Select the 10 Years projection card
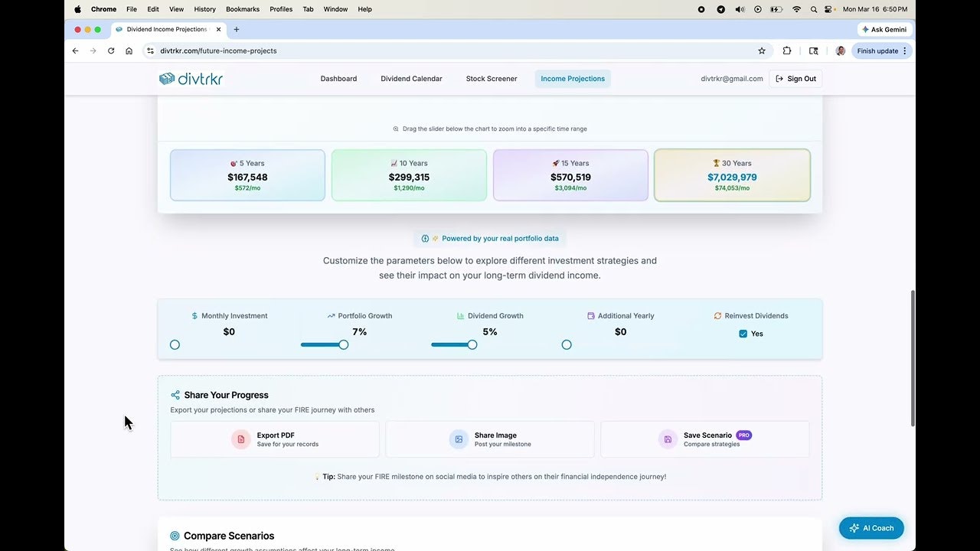Viewport: 980px width, 551px height. [x=409, y=175]
